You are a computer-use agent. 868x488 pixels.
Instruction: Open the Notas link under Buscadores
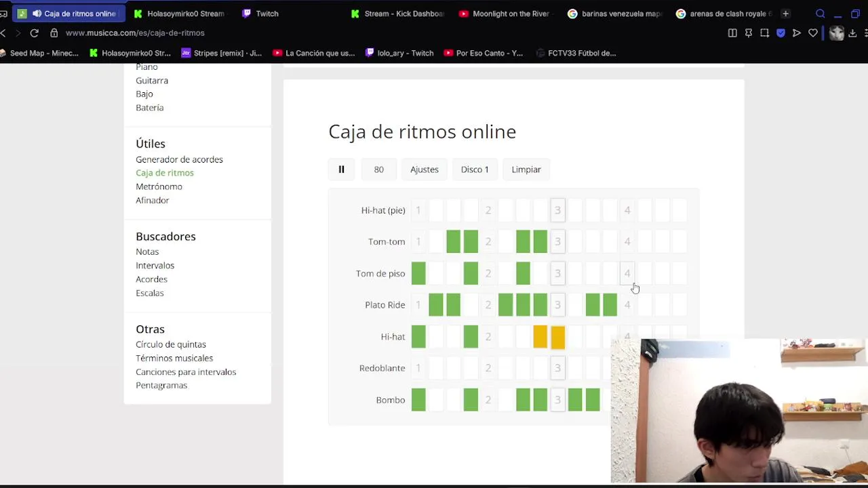[x=147, y=251]
